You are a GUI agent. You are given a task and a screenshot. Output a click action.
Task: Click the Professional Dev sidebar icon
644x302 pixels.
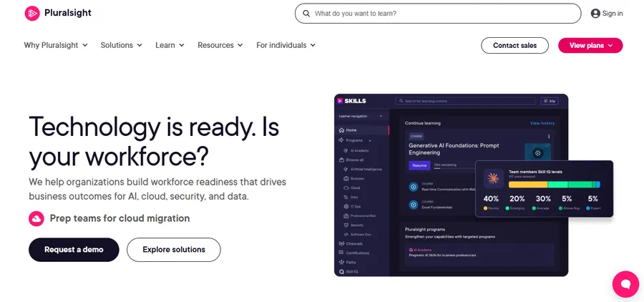tap(346, 215)
